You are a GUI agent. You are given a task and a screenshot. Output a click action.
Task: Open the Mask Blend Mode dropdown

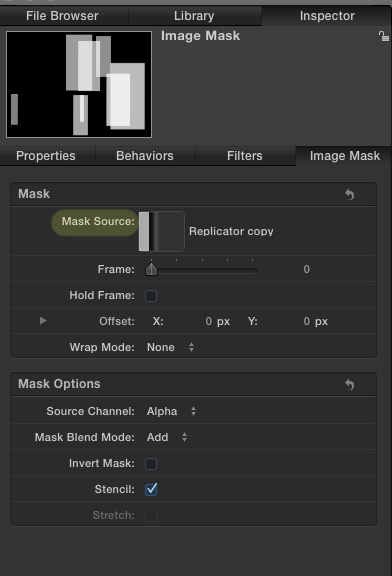[167, 437]
